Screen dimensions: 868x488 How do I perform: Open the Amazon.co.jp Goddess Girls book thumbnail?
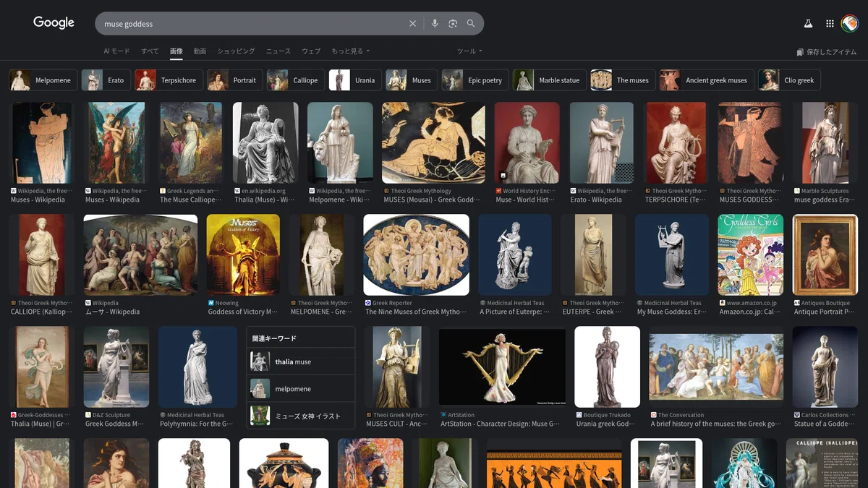pos(750,254)
